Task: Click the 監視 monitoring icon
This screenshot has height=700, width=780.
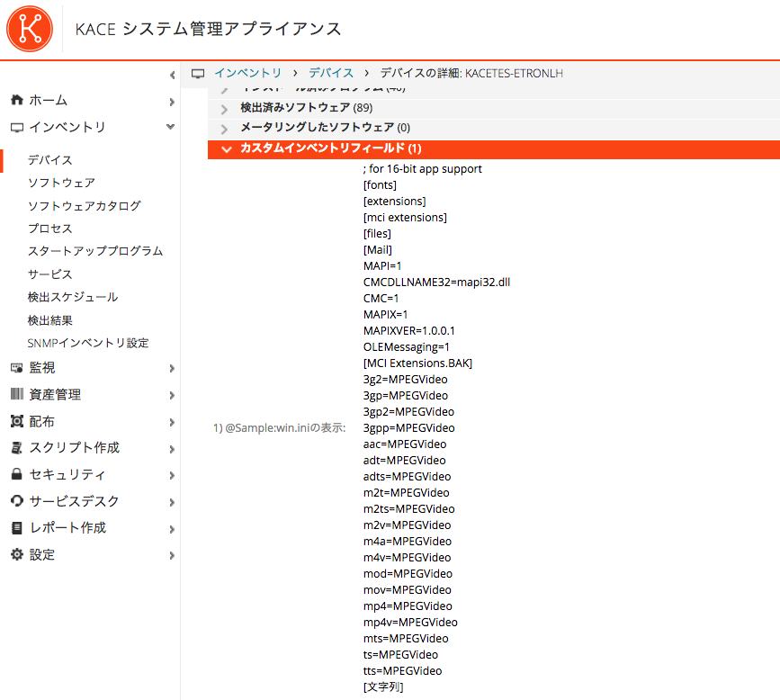Action: click(x=17, y=368)
